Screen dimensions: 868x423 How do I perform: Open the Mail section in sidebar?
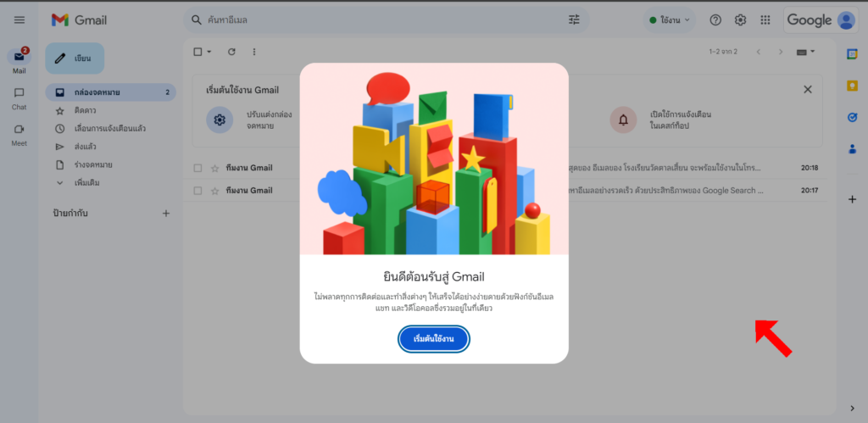point(19,61)
